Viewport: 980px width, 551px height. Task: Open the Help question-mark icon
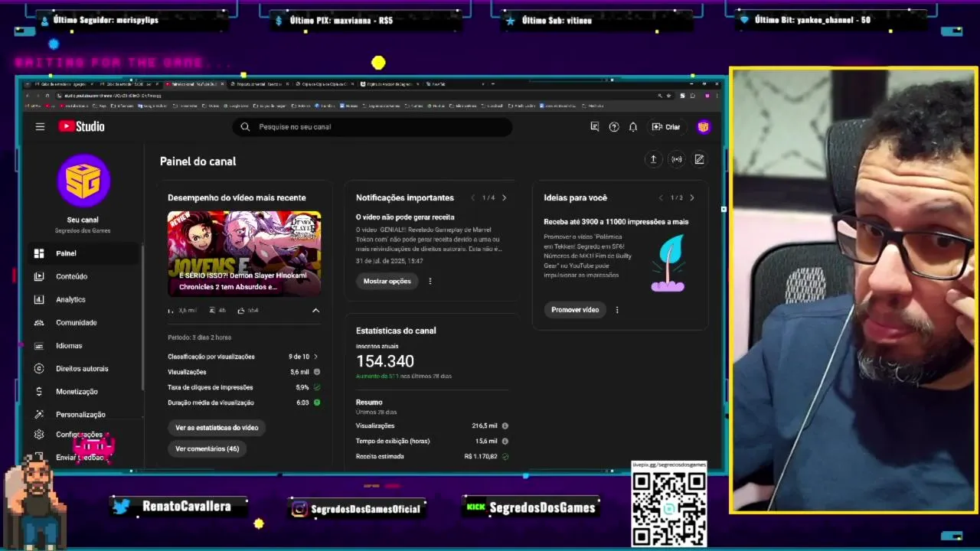point(614,127)
